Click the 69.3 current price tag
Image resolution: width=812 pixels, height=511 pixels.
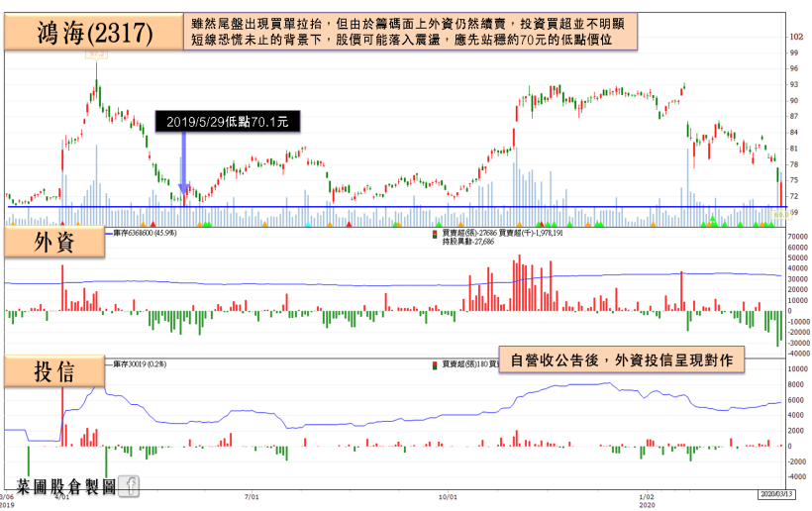[x=780, y=214]
